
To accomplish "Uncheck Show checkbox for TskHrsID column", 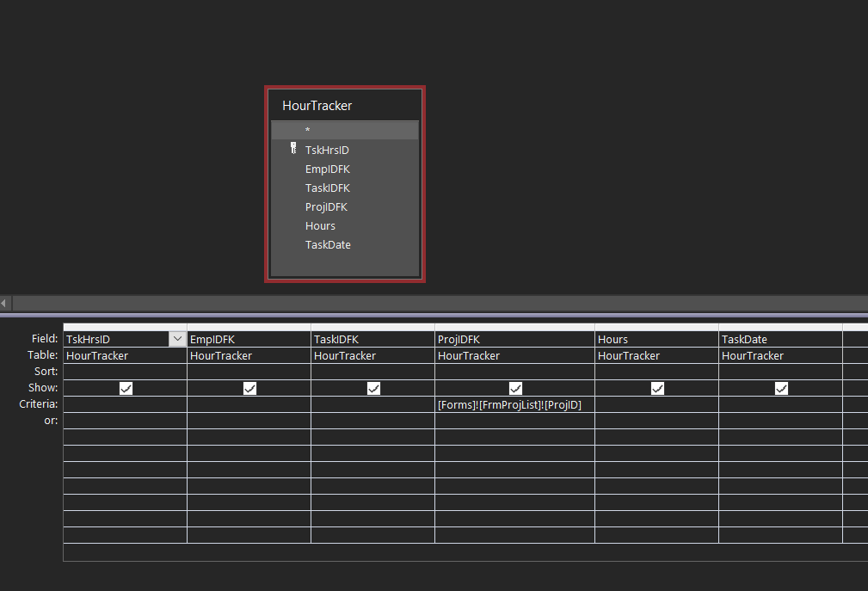I will [x=126, y=389].
